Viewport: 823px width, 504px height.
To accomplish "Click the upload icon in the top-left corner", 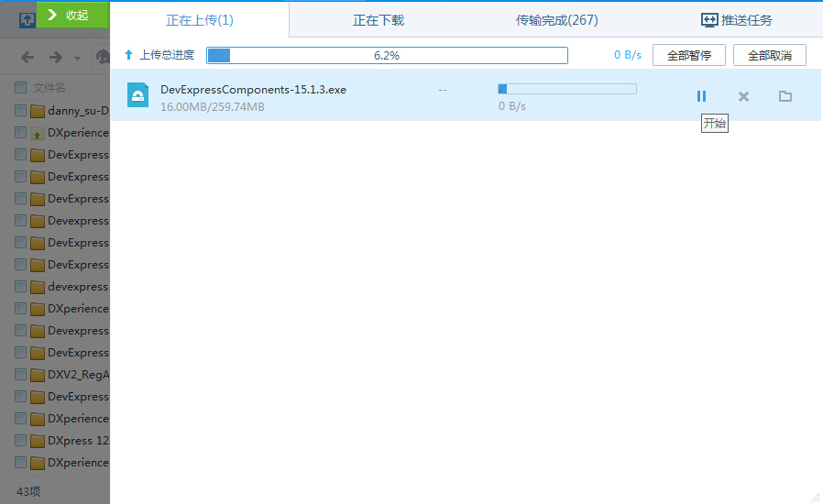I will tap(27, 20).
